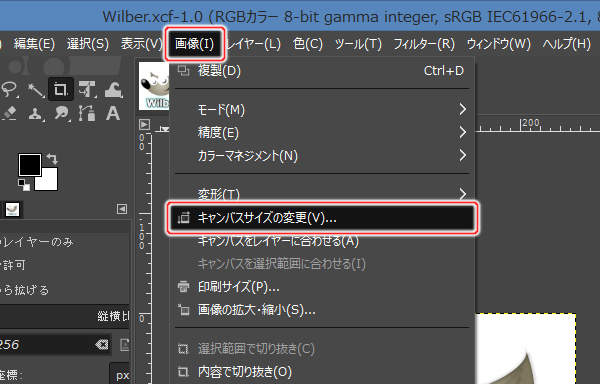Expand the モード(M) submenu
Screen dimensions: 600x384
click(x=321, y=110)
